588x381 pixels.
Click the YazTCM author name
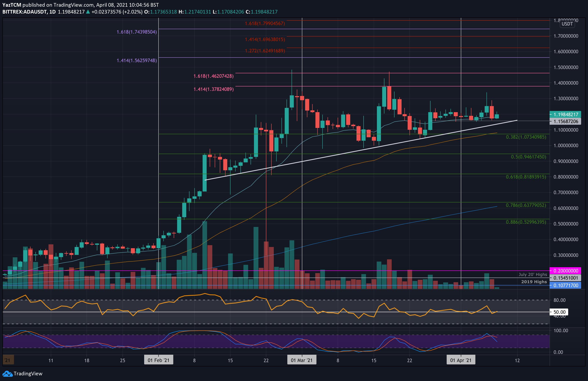pos(12,5)
